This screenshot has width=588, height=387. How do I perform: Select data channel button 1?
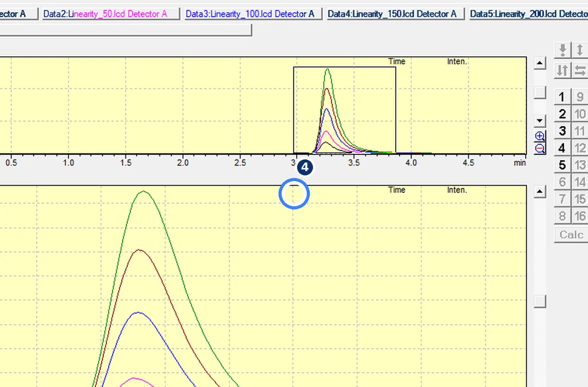click(562, 97)
